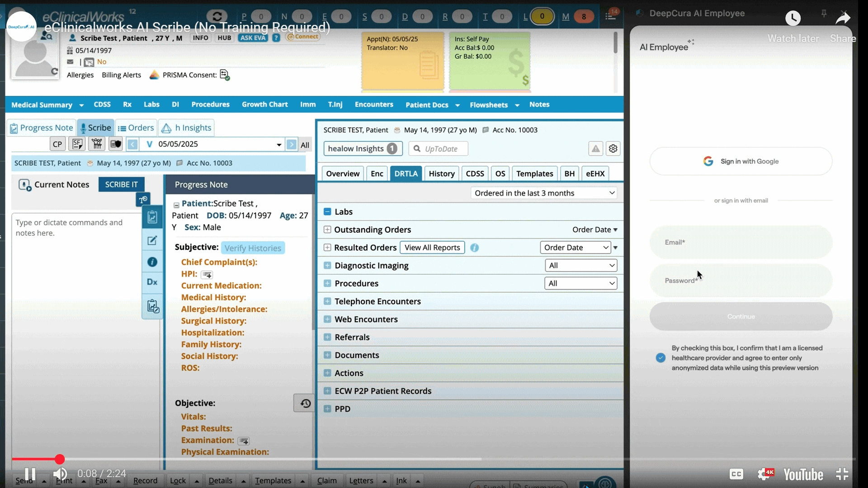Click the history clock icon near Objective
Viewport: 868px width, 488px height.
pyautogui.click(x=305, y=403)
